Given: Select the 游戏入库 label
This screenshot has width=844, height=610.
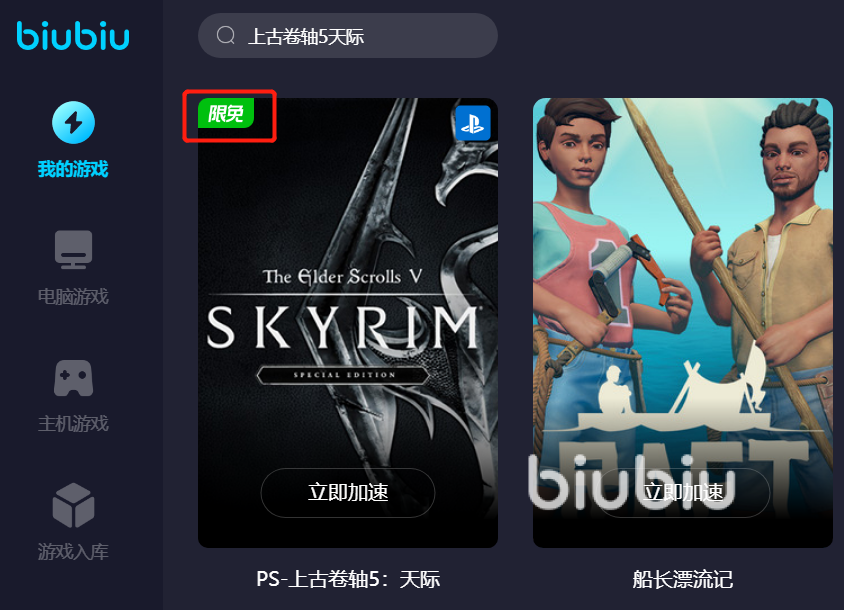Looking at the screenshot, I should pyautogui.click(x=73, y=551).
